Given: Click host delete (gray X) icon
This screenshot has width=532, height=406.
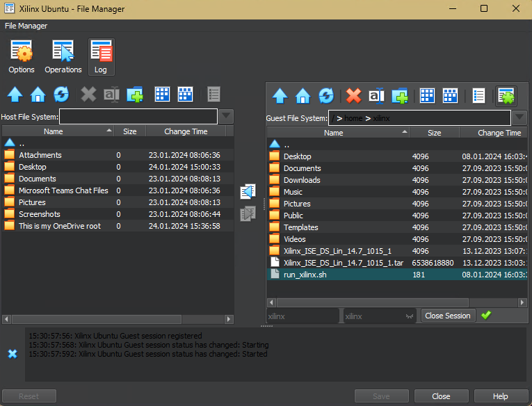Looking at the screenshot, I should pyautogui.click(x=88, y=95).
